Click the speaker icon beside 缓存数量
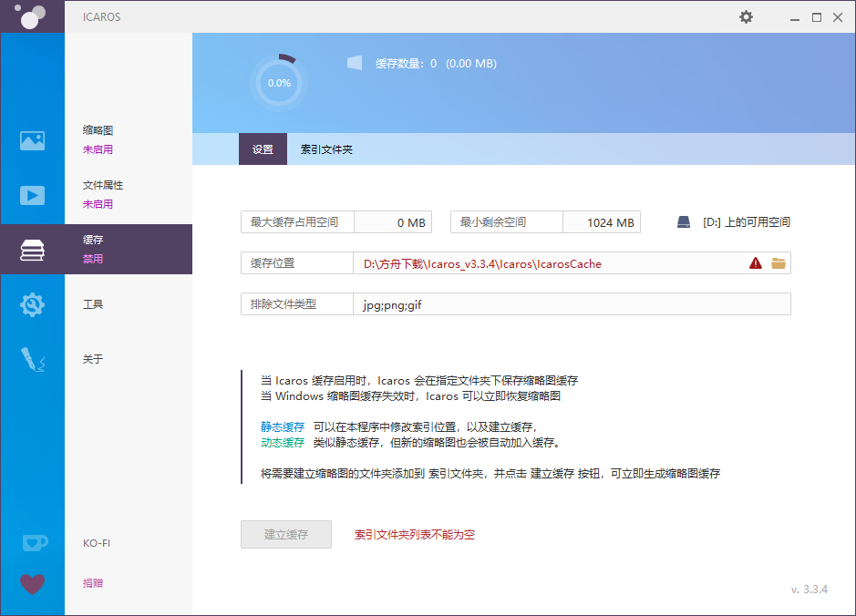This screenshot has width=856, height=616. [x=353, y=63]
